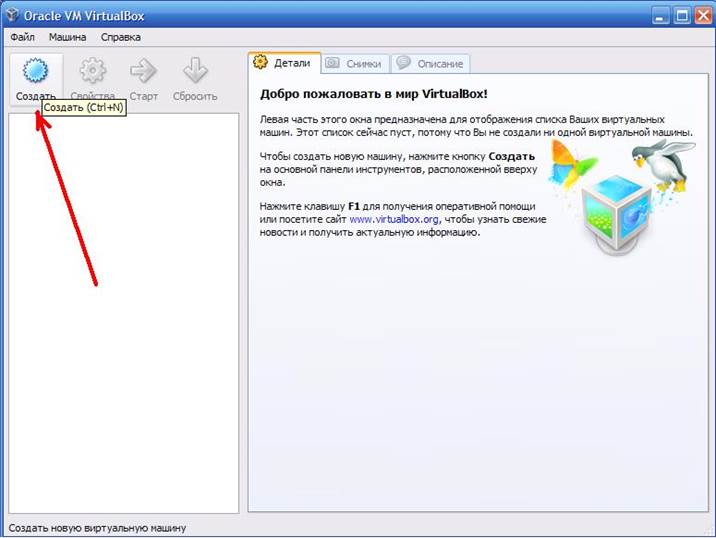This screenshot has width=716, height=538.
Task: Open the Файл menu
Action: coord(22,37)
